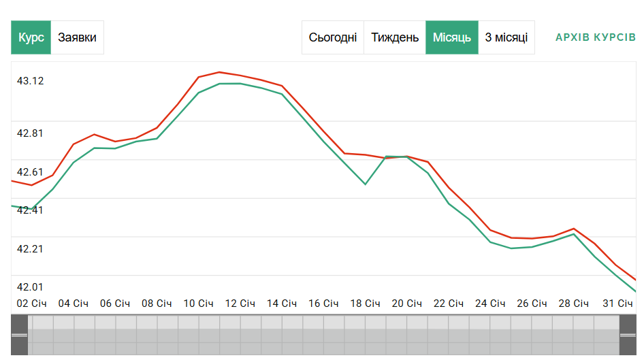
Task: Click the middle of the range navigator
Action: 323,336
